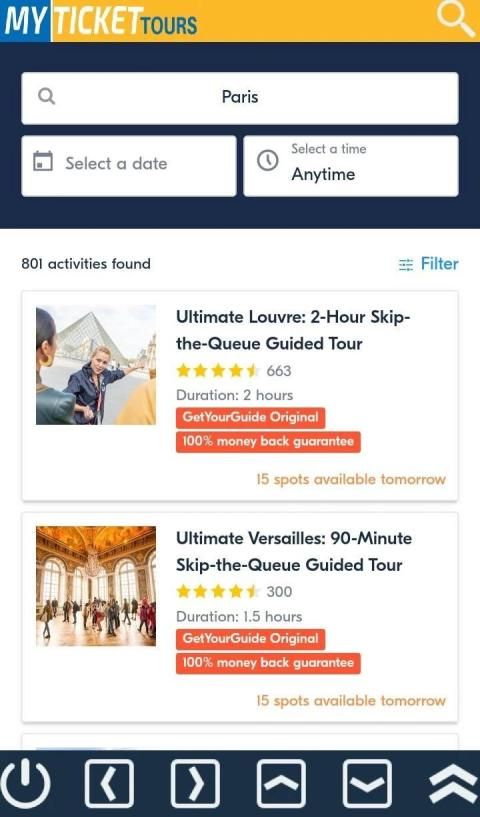The width and height of the screenshot is (480, 817).
Task: Go forward with the right arrow icon
Action: [195, 783]
